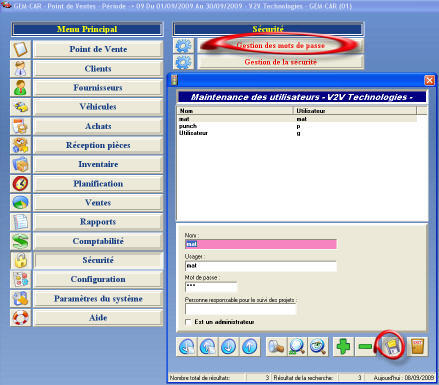Open the Inventaire menu button

[x=98, y=164]
